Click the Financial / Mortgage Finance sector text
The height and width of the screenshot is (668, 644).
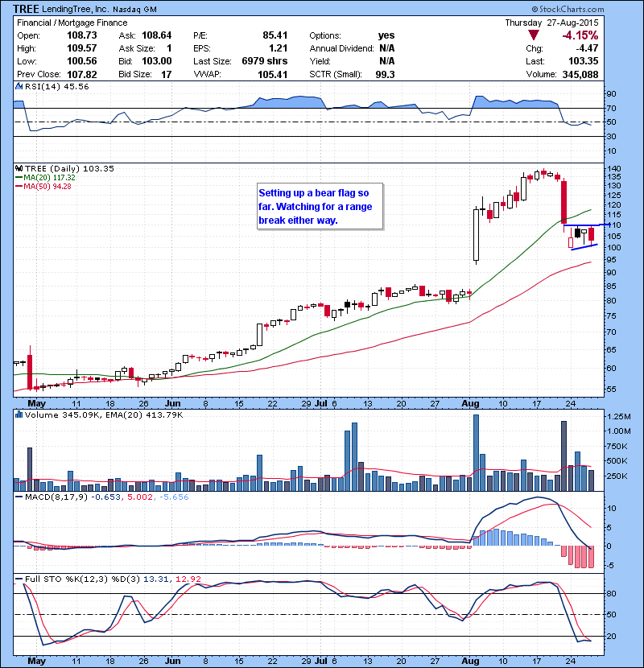[x=72, y=23]
